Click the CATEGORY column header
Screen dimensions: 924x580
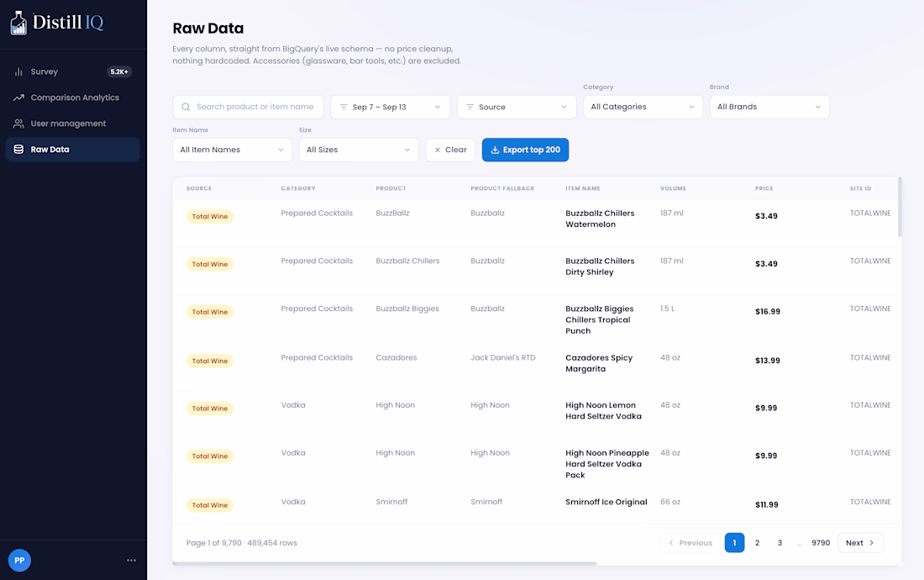tap(298, 188)
